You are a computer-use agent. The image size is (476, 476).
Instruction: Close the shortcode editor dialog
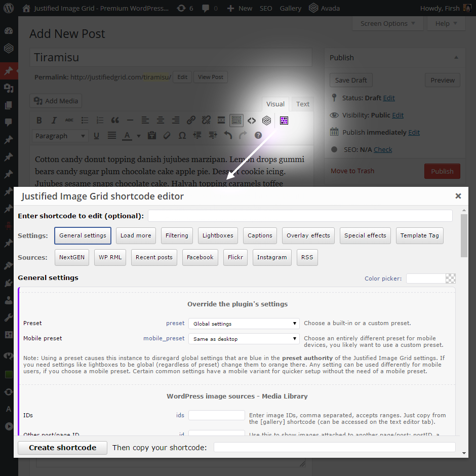(458, 196)
